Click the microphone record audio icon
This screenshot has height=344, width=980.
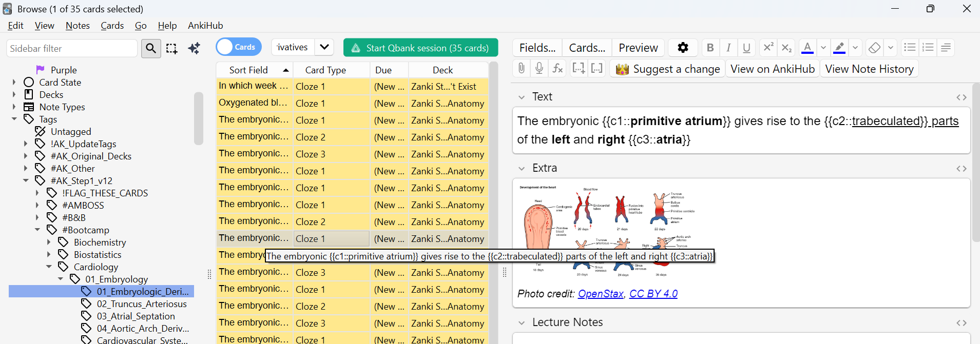coord(539,68)
